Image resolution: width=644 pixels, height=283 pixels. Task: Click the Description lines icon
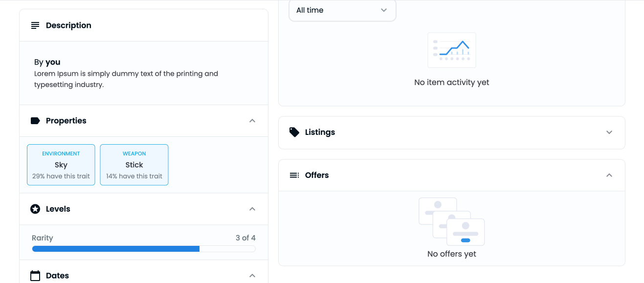point(35,25)
